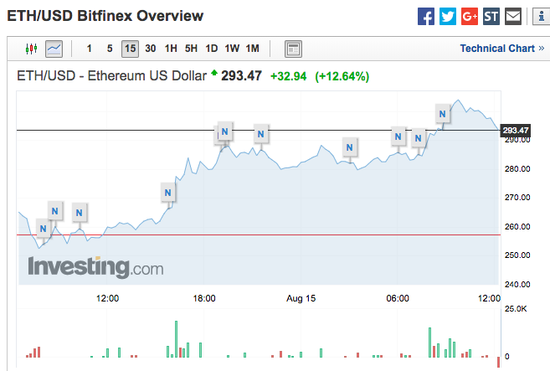
Task: Open the Technical Chart link
Action: point(502,48)
